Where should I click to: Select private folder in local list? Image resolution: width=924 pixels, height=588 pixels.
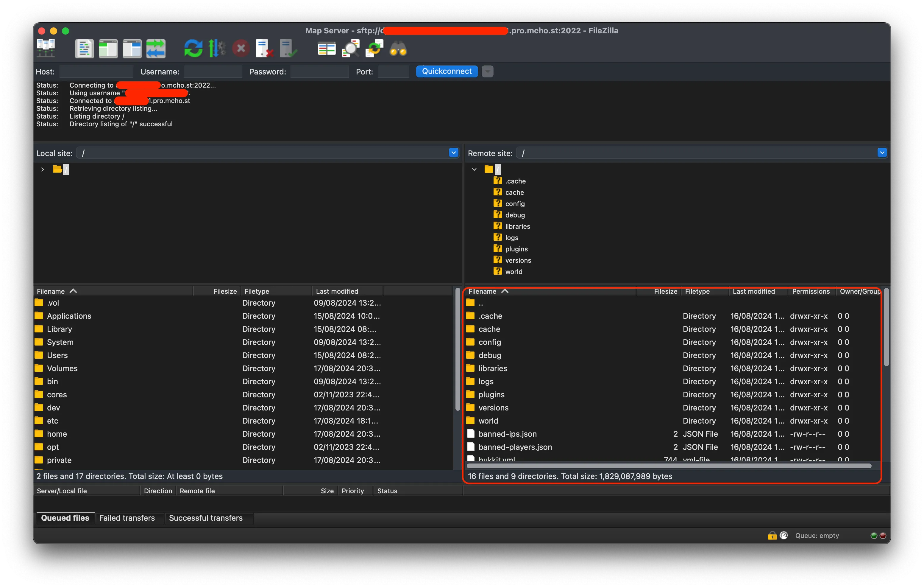click(x=243, y=460)
